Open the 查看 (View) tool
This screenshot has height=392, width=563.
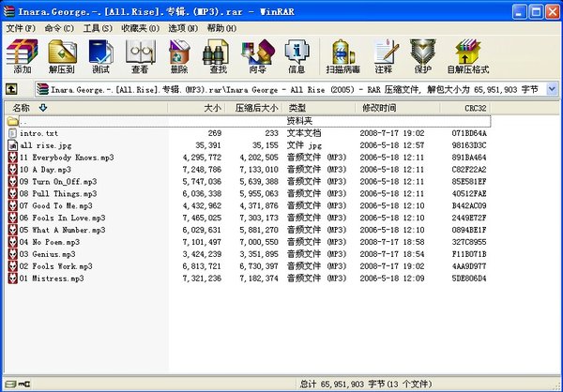tap(140, 55)
